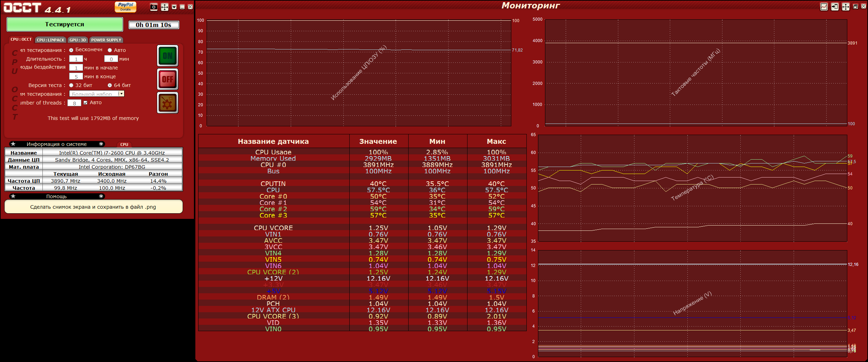Click the dock panel arrow icon in Мониторинг

[835, 7]
